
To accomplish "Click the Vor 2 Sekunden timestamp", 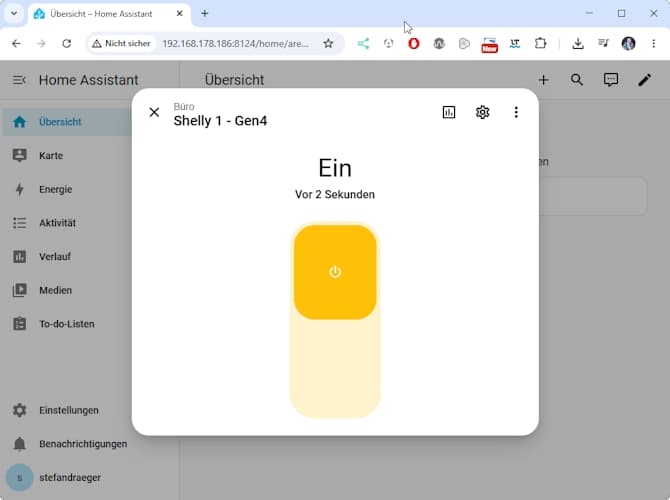I will (335, 194).
